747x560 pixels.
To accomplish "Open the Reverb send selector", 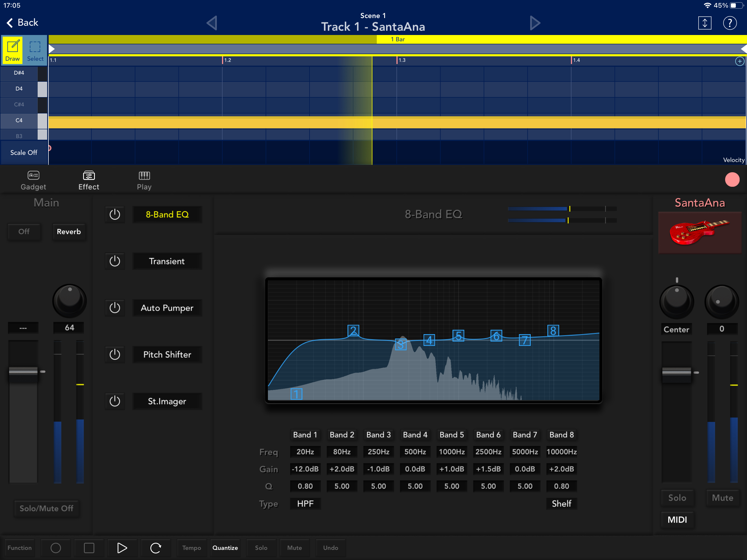I will [x=69, y=232].
